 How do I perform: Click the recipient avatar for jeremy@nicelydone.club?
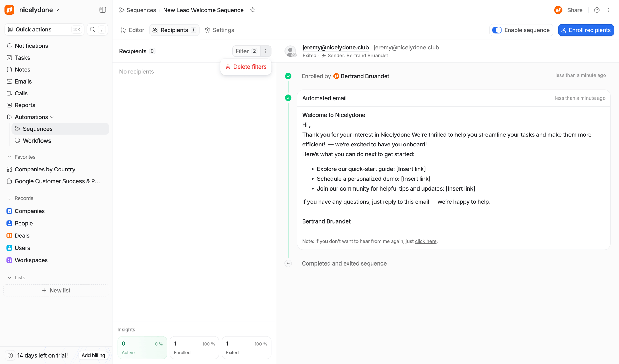[290, 51]
